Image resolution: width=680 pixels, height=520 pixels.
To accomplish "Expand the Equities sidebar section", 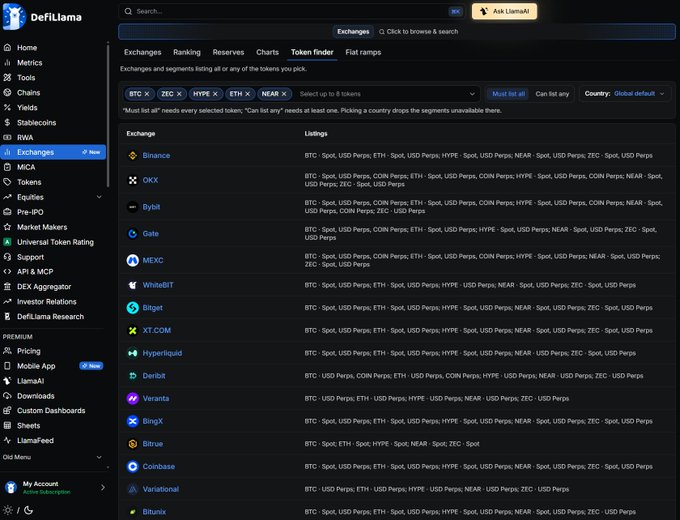I will pyautogui.click(x=99, y=197).
